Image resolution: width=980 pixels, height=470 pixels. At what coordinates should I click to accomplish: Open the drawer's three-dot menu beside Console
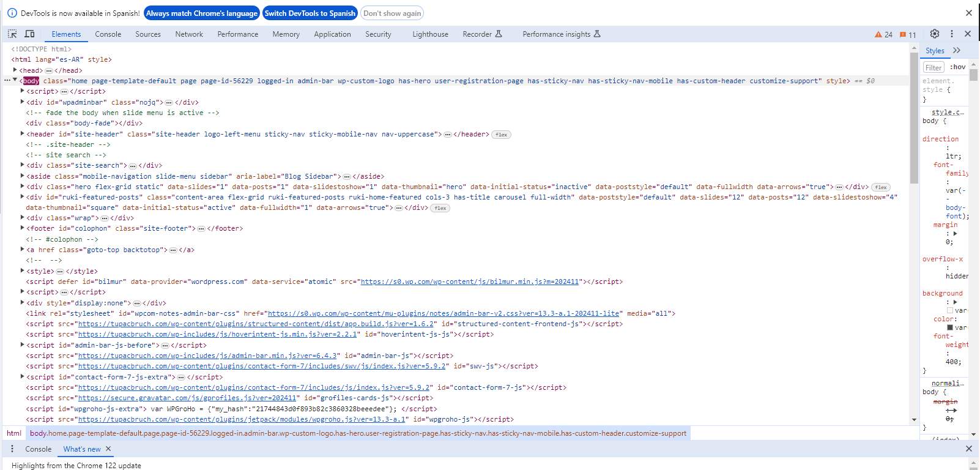point(12,449)
